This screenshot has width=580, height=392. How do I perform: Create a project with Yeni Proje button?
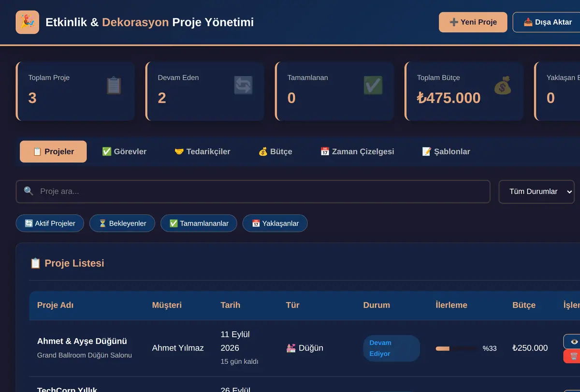click(473, 22)
